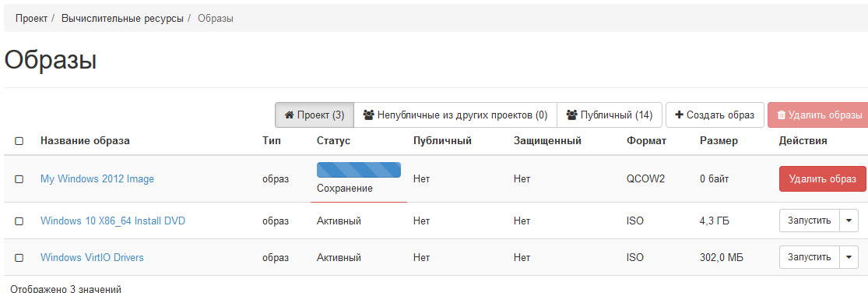Open Windows VirtIO Drivers image link

(92, 258)
